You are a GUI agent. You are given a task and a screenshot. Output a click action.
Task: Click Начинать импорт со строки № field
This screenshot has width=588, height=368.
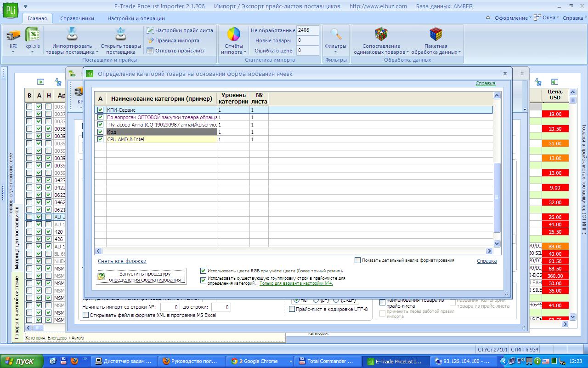coord(170,307)
